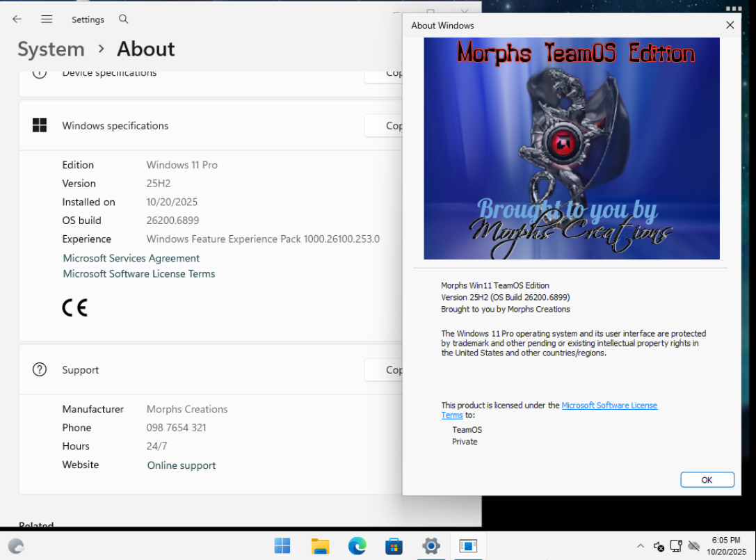Expand the hidden tray icons chevron

[x=641, y=546]
